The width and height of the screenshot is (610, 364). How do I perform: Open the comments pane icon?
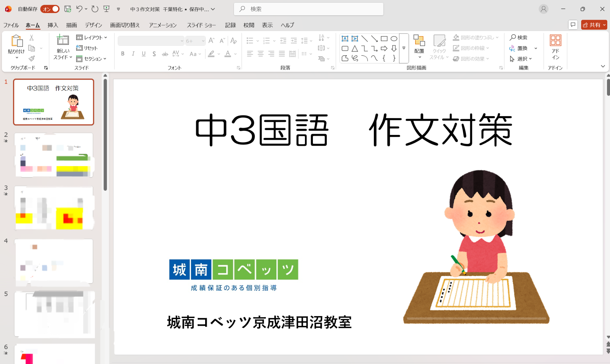(573, 25)
